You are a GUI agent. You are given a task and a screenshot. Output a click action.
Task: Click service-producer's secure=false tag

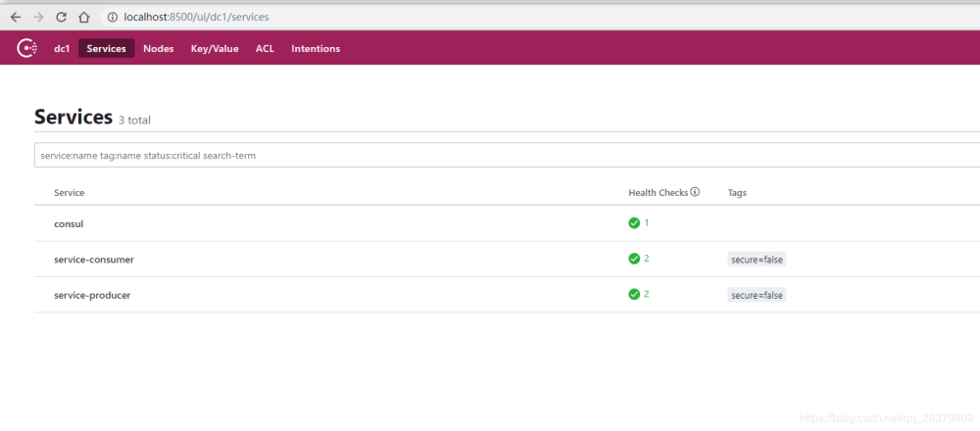coord(757,295)
